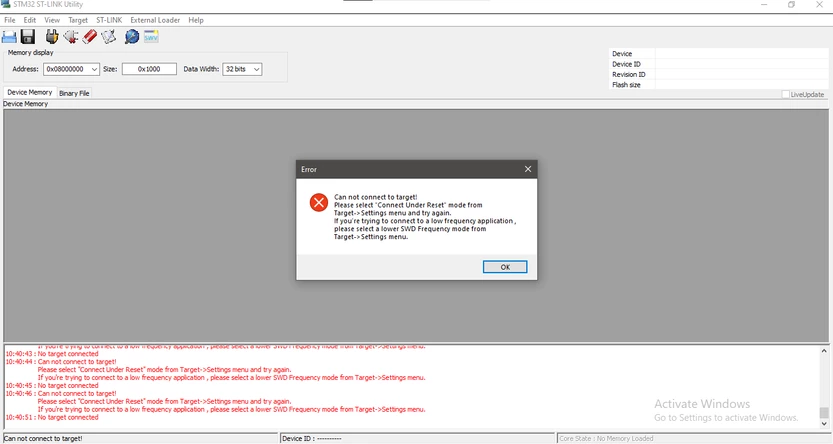Viewport: 833px width, 444px height.
Task: Open the ST-LINK menu
Action: (x=109, y=20)
